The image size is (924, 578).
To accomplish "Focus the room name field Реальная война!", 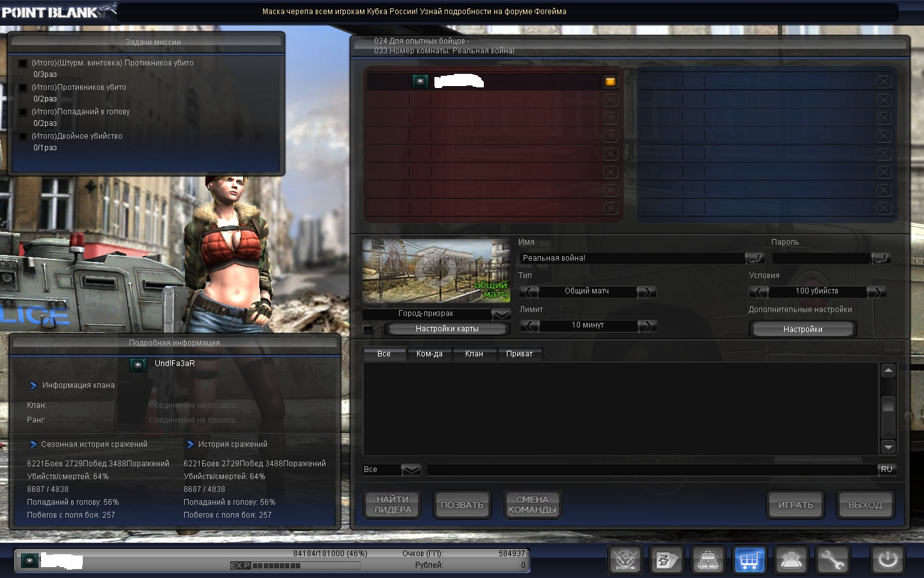I will pos(632,258).
